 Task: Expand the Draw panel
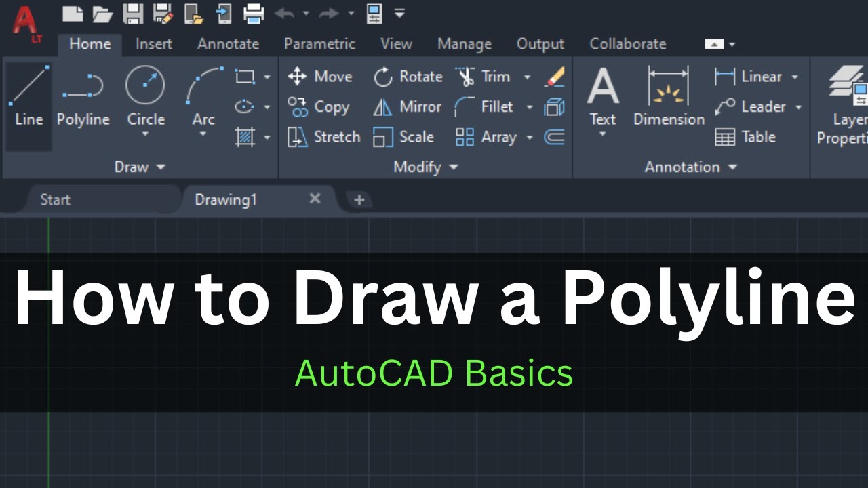click(x=140, y=167)
